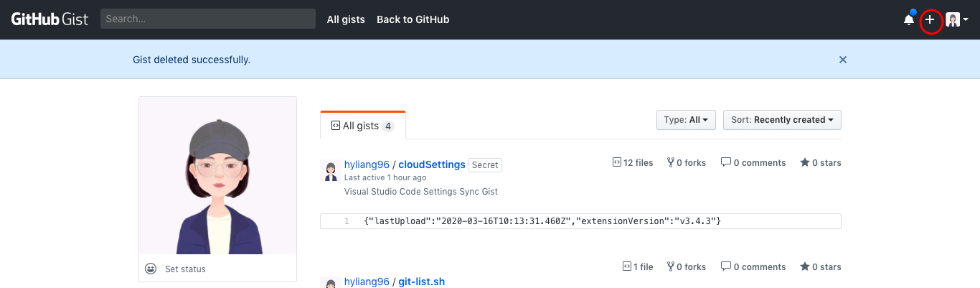Open hyliang96 profile link by cloudSettings
This screenshot has height=288, width=980.
pyautogui.click(x=367, y=164)
